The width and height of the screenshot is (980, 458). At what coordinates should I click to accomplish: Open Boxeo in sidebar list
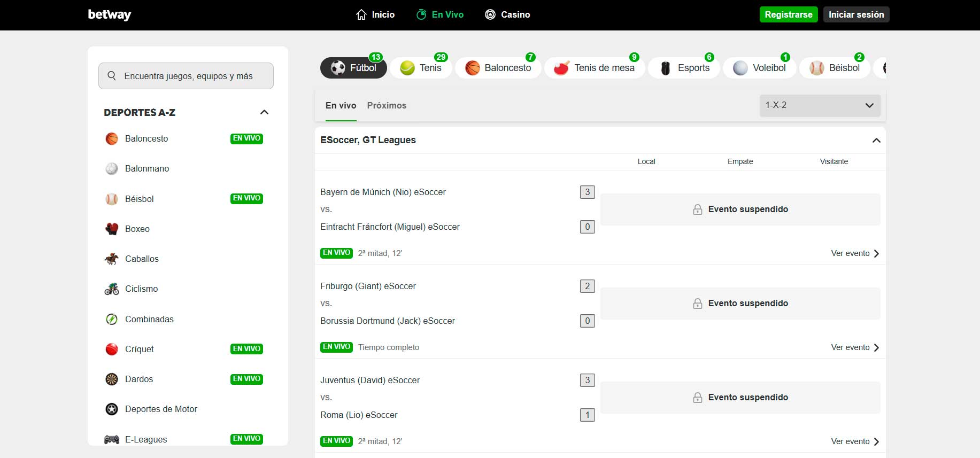[137, 229]
